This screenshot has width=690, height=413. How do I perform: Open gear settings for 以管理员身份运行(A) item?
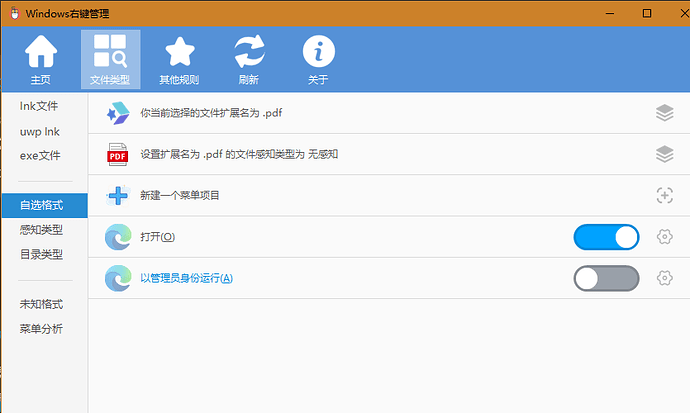click(664, 278)
